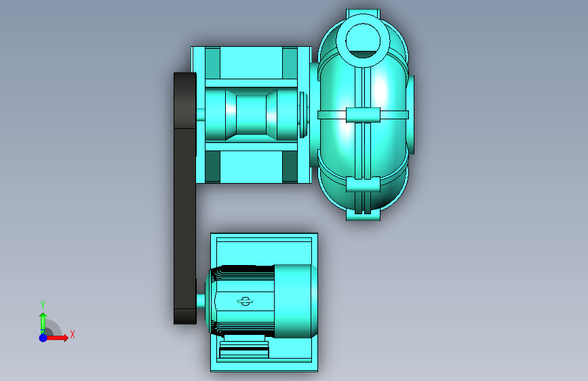
Task: Click the blue Z axis ball of the triad
Action: point(43,338)
